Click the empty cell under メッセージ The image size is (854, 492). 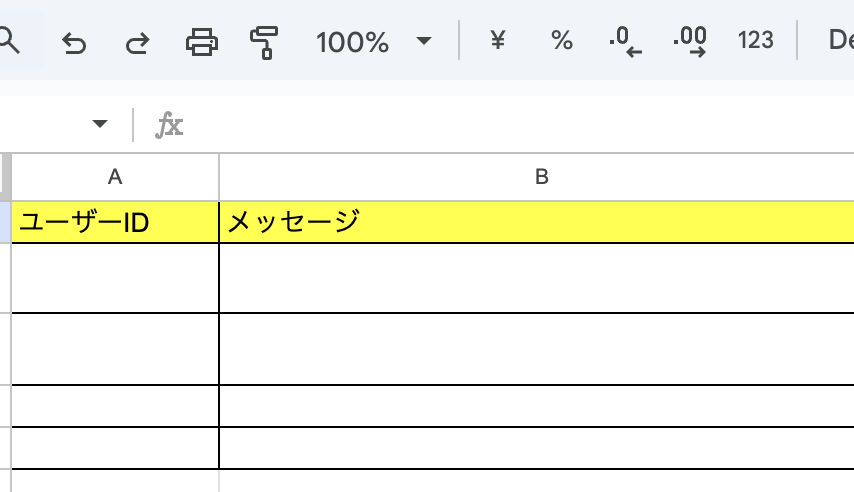[536, 278]
